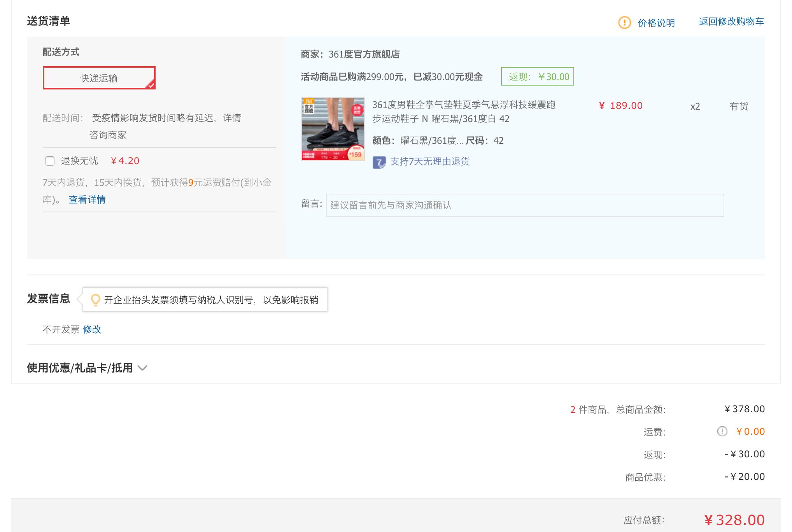This screenshot has height=532, width=792.
Task: Click the 活动商品已购满299.00元 promotion text
Action: [x=392, y=77]
